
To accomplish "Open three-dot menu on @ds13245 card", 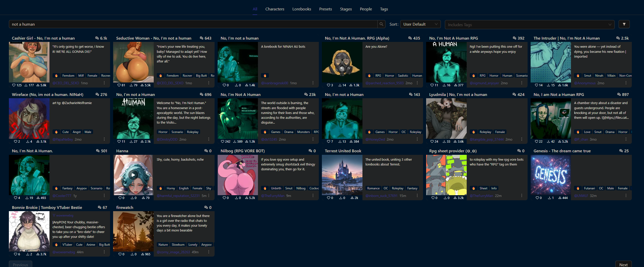I will click(x=313, y=139).
